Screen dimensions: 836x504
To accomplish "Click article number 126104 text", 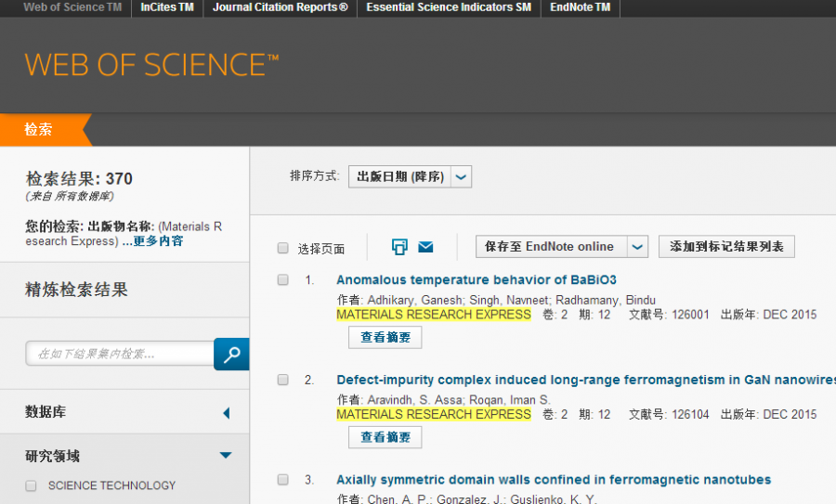I will tap(690, 415).
